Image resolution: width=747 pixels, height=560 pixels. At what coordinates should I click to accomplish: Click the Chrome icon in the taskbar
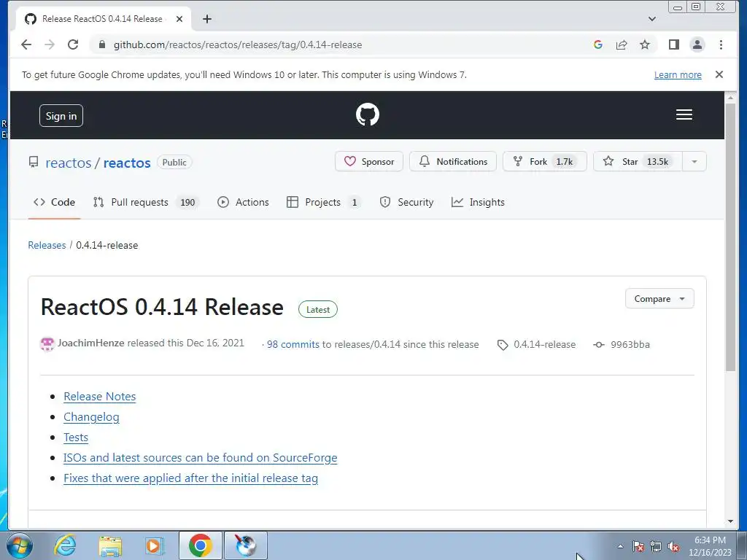[x=200, y=545]
